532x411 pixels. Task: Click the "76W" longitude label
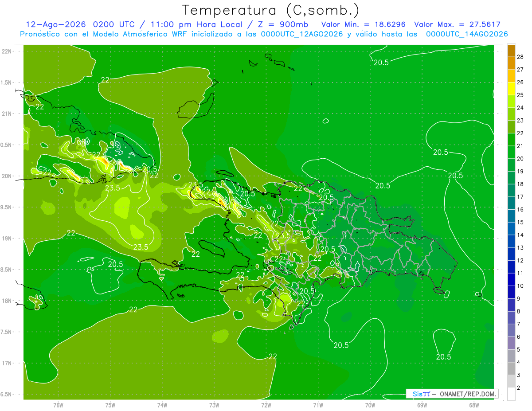tap(58, 405)
